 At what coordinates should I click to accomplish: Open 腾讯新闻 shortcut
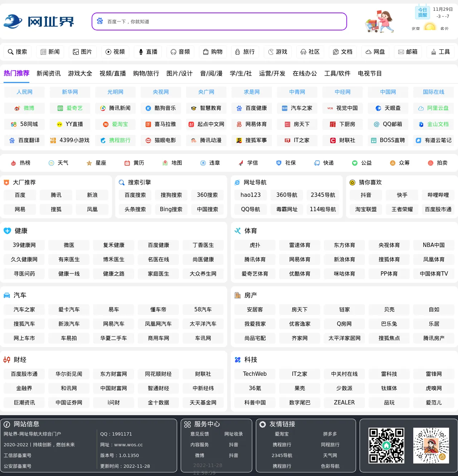click(x=115, y=108)
